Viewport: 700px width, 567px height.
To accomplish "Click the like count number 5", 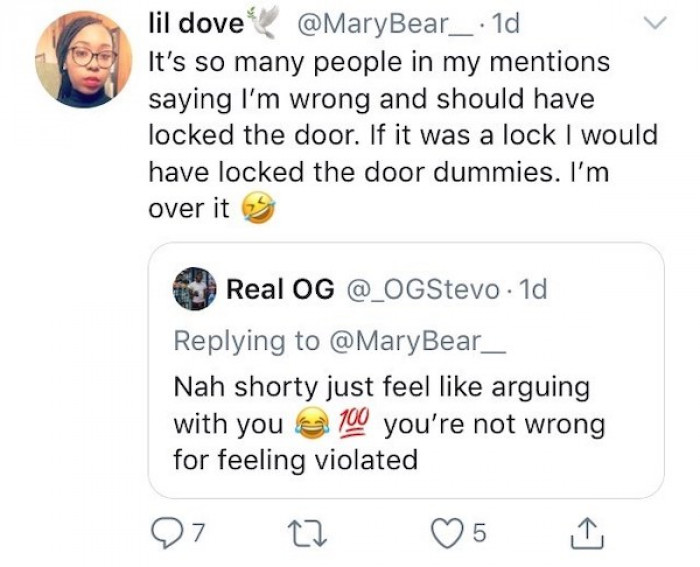I will 478,533.
